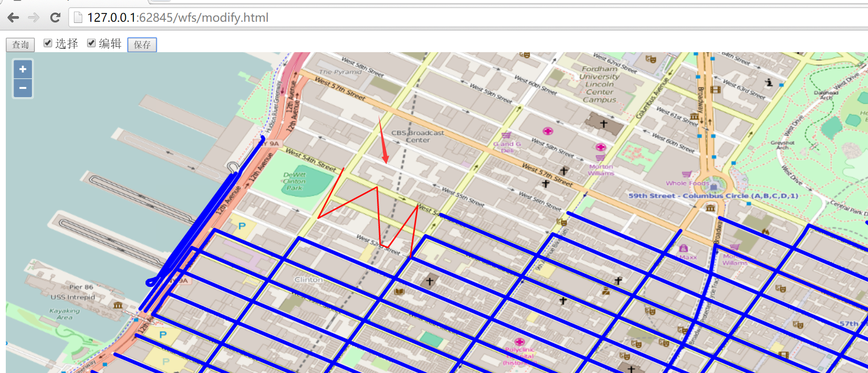Toggle the 编辑 (edit) checkbox
The height and width of the screenshot is (373, 868).
91,43
